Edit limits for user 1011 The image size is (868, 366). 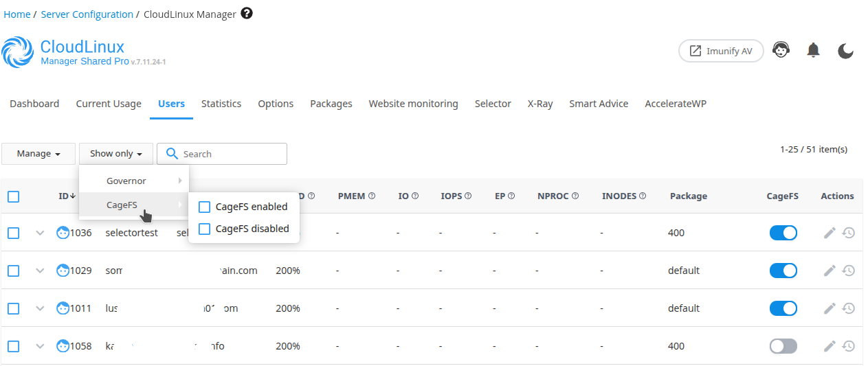pyautogui.click(x=830, y=308)
